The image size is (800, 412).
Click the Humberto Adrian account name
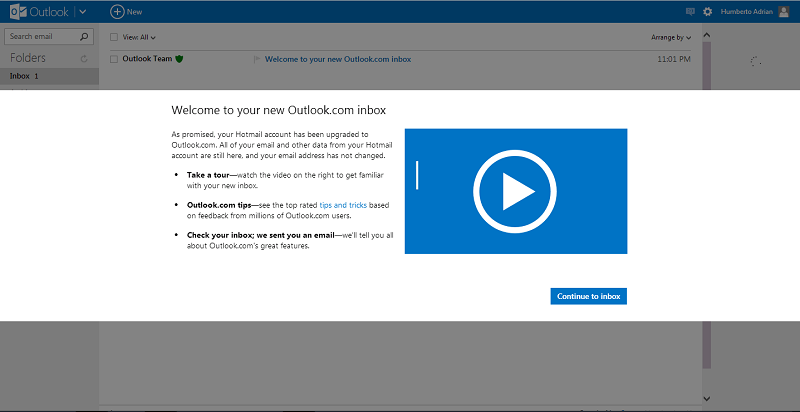click(746, 12)
